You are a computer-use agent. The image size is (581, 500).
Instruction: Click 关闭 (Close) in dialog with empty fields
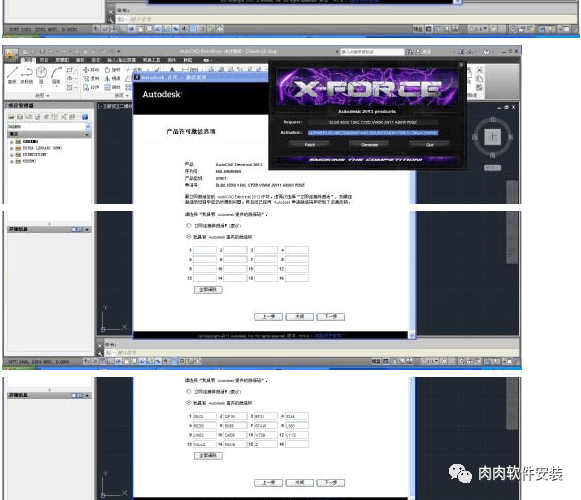[299, 317]
